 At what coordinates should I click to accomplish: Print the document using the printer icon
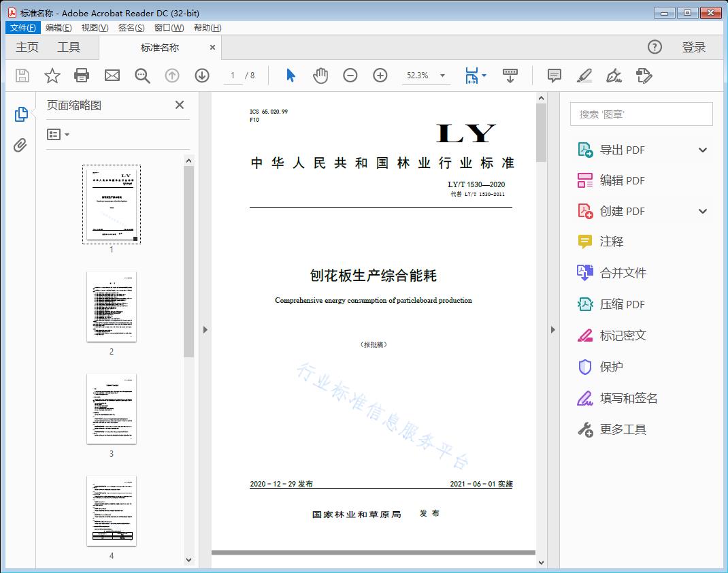(x=82, y=76)
